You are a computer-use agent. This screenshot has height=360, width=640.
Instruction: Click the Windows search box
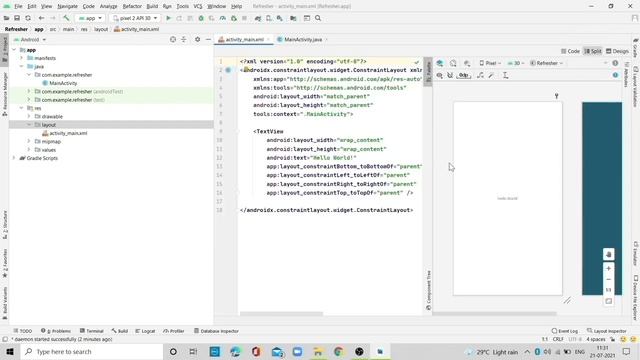pos(91,351)
